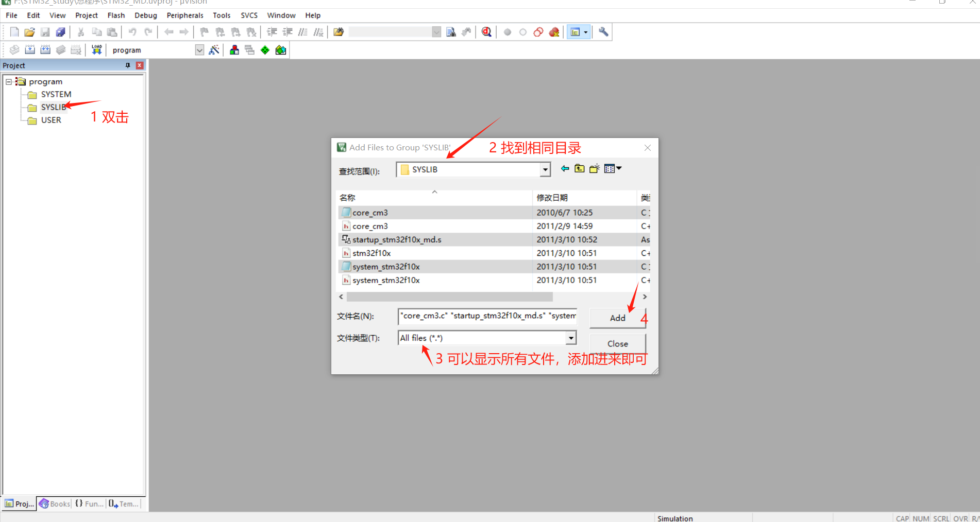Open Options for Target magic wand
This screenshot has height=522, width=980.
[214, 50]
